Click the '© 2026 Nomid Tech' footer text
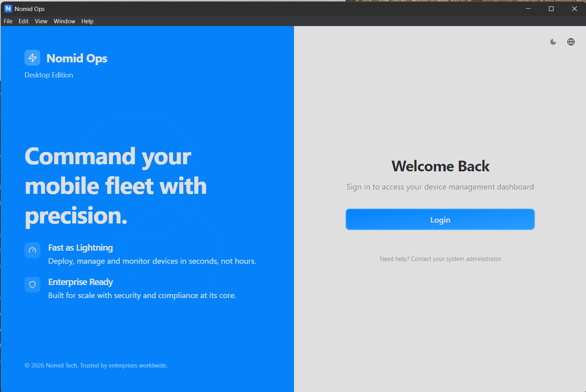 (x=96, y=366)
